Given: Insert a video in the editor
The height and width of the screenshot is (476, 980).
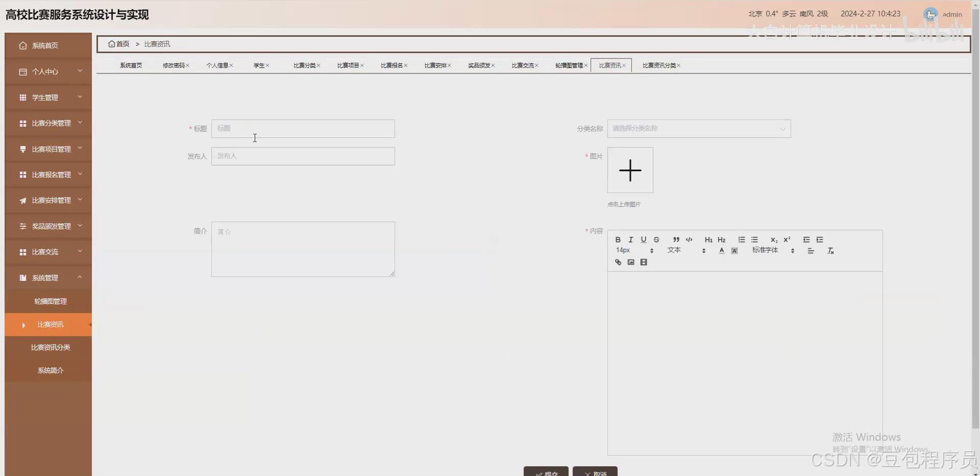Looking at the screenshot, I should tap(644, 262).
